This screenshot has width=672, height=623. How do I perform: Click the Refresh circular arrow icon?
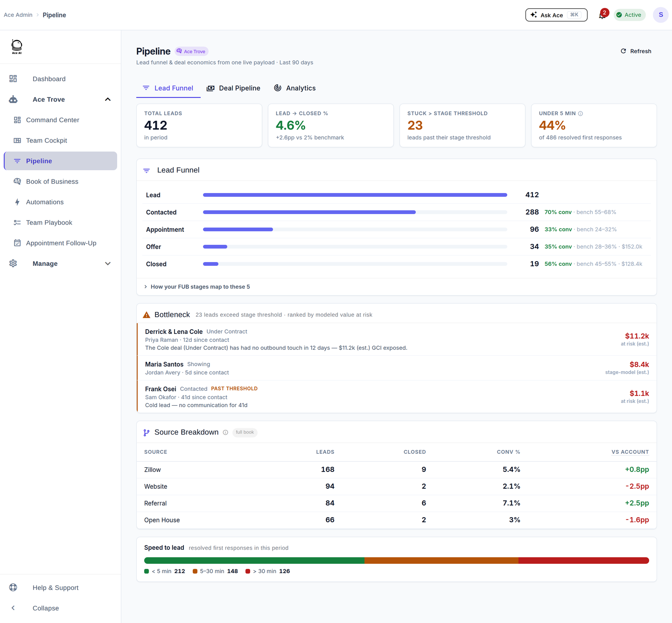(x=623, y=51)
